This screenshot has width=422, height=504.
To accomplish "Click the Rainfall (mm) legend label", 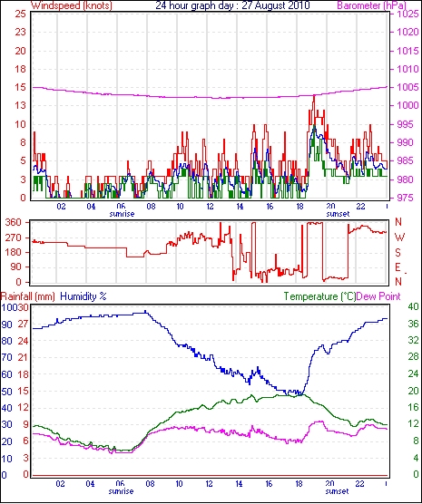I will 28,296.
